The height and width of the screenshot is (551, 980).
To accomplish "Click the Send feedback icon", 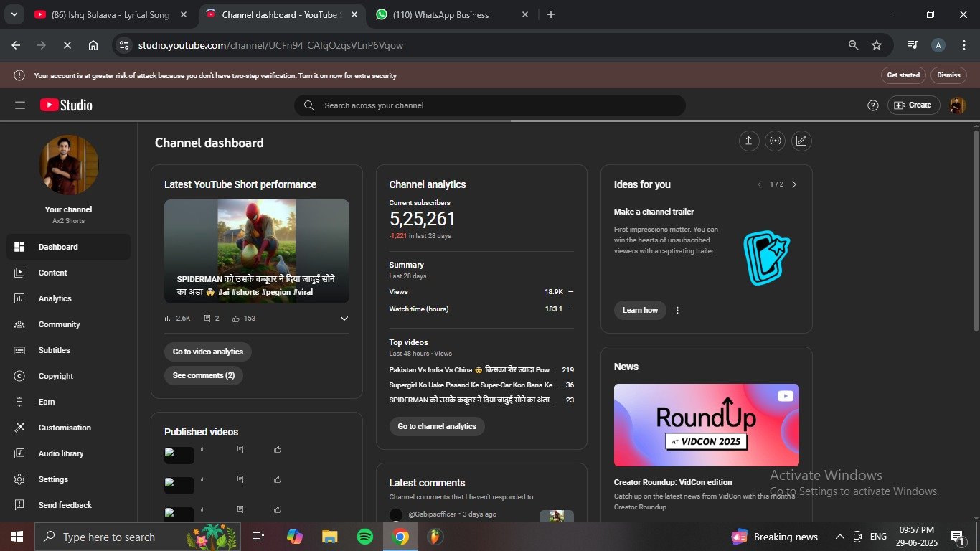I will pos(20,505).
